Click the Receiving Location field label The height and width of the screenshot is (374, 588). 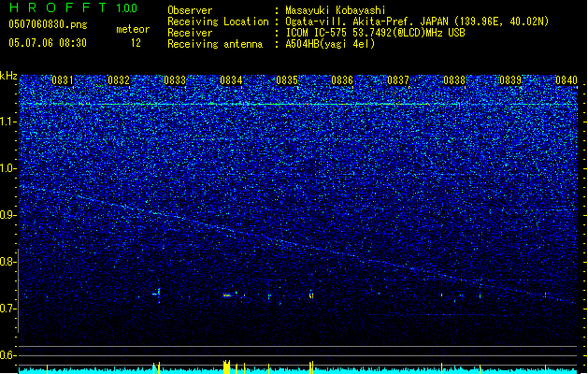218,22
